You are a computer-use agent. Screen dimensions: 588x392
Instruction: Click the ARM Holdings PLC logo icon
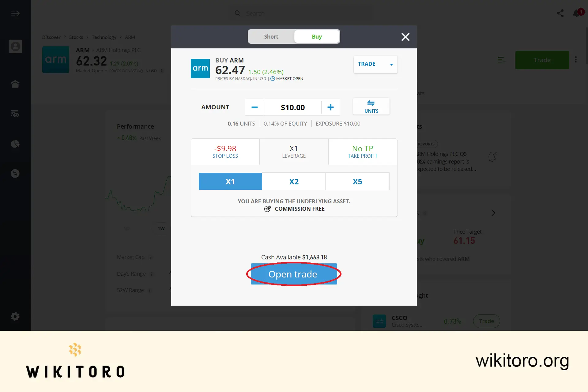(x=55, y=59)
